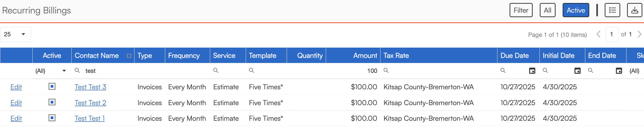644x128 pixels.
Task: Toggle Active checkbox for Test Test 2
Action: [x=52, y=102]
